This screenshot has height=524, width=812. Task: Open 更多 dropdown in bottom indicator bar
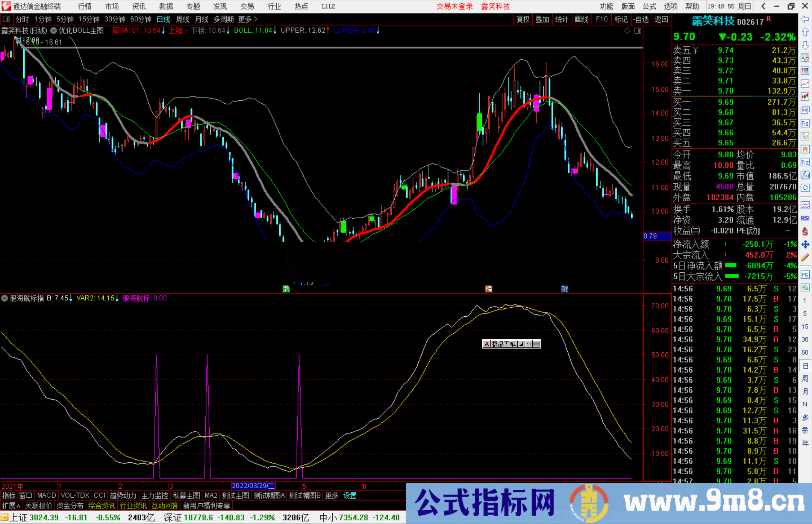[331, 495]
